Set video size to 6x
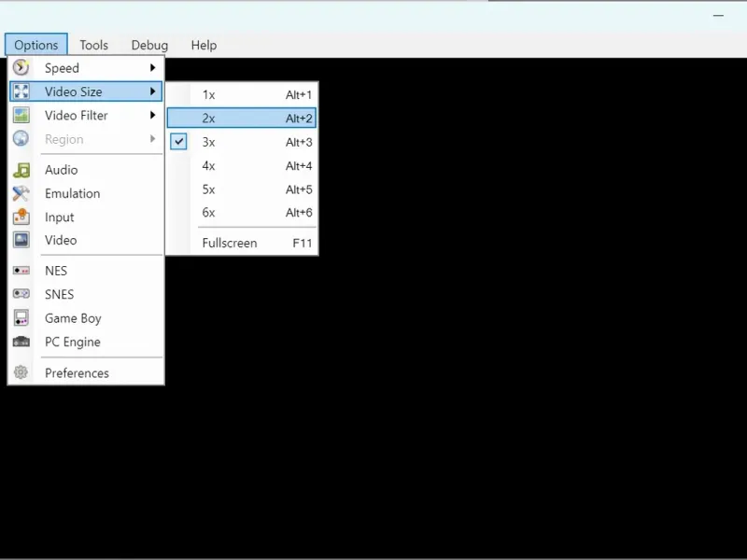 coord(242,213)
